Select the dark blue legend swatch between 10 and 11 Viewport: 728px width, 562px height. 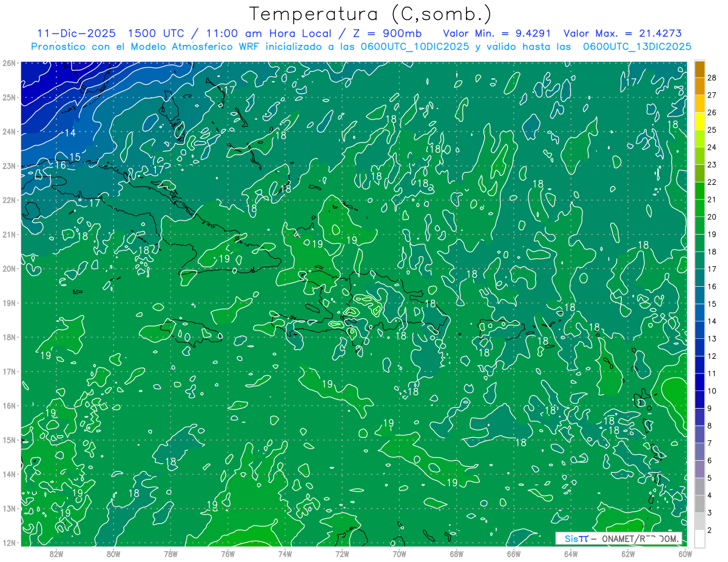click(x=699, y=382)
